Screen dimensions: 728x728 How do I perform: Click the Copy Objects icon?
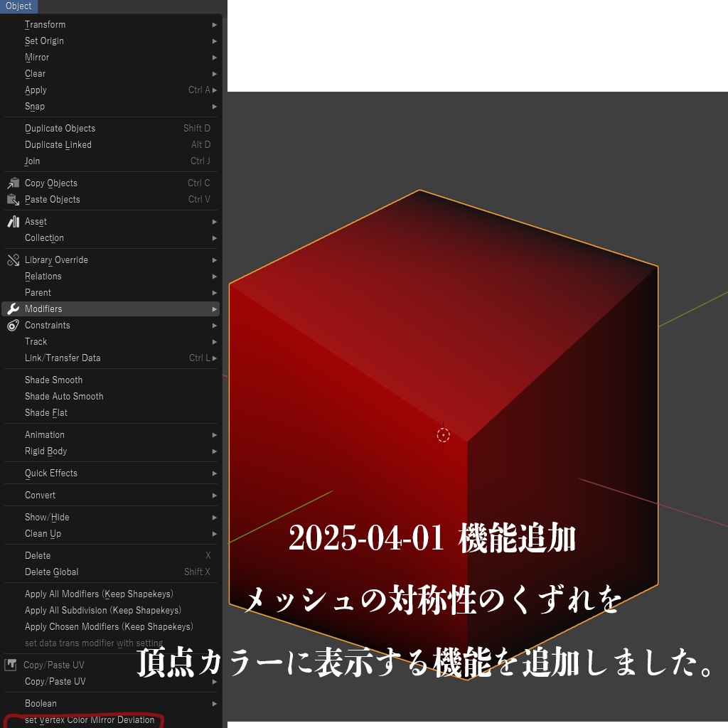pos(12,183)
